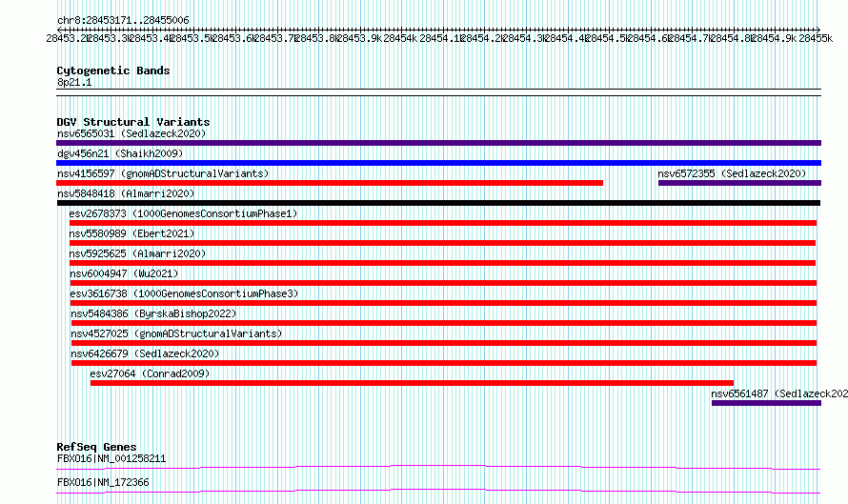Screen dimensions: 848x504
Task: Select nsv5484386 (ByrskaBishop2022) label
Action: point(153,313)
